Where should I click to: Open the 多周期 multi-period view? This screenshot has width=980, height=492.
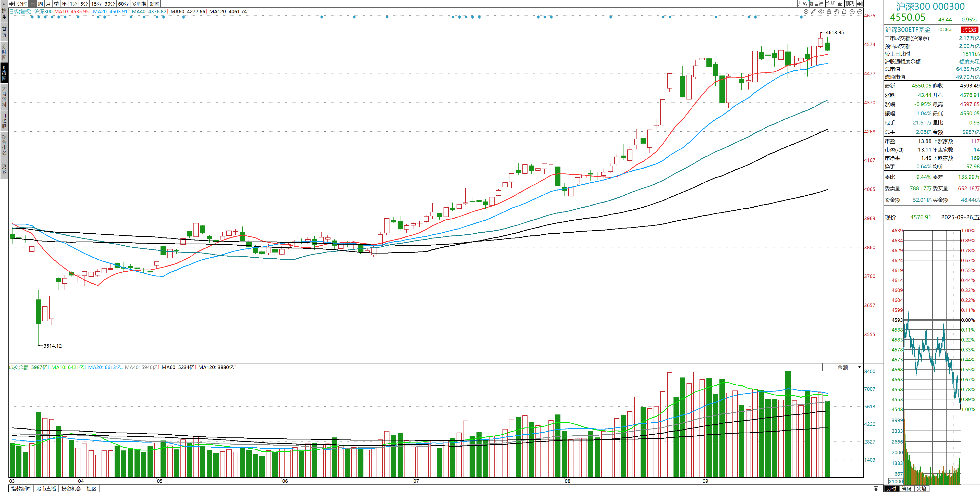point(139,4)
